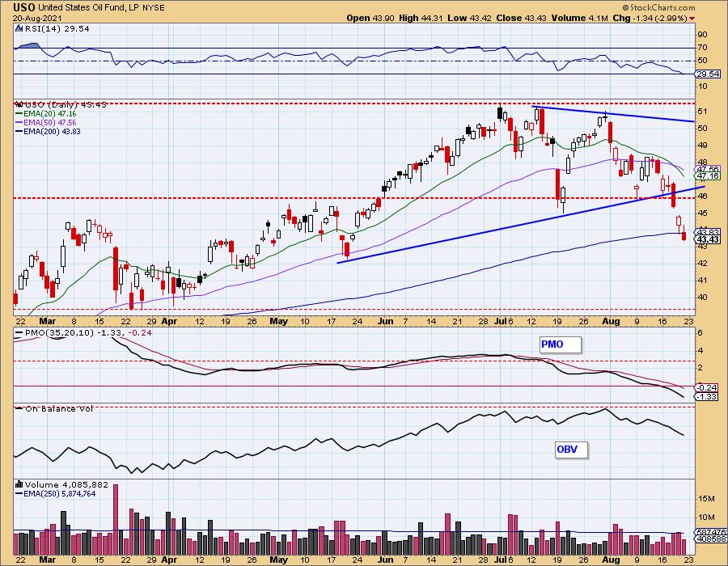
Task: Click the EMA(50) 47.56 legend entry
Action: coord(46,122)
